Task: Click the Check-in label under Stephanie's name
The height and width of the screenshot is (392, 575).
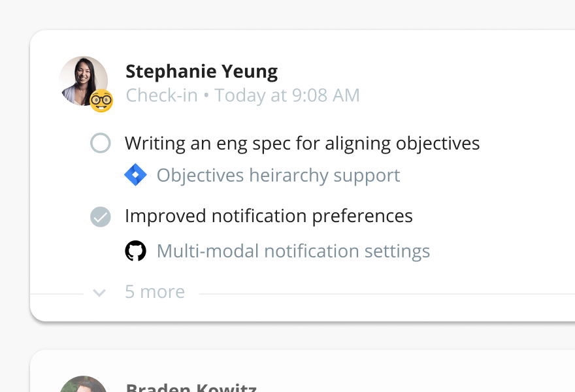Action: pos(161,95)
